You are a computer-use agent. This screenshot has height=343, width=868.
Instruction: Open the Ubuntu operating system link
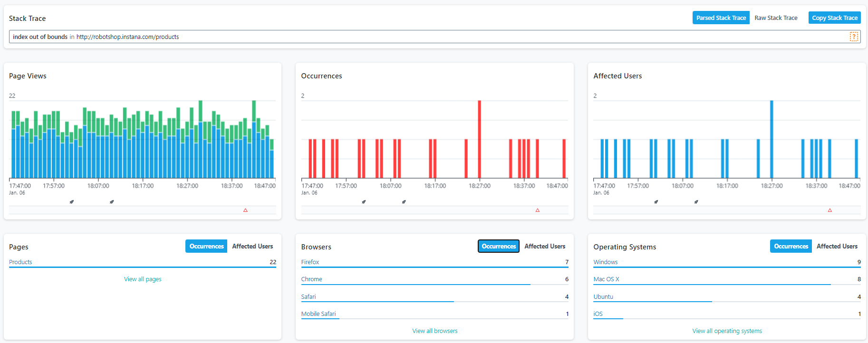click(x=603, y=296)
